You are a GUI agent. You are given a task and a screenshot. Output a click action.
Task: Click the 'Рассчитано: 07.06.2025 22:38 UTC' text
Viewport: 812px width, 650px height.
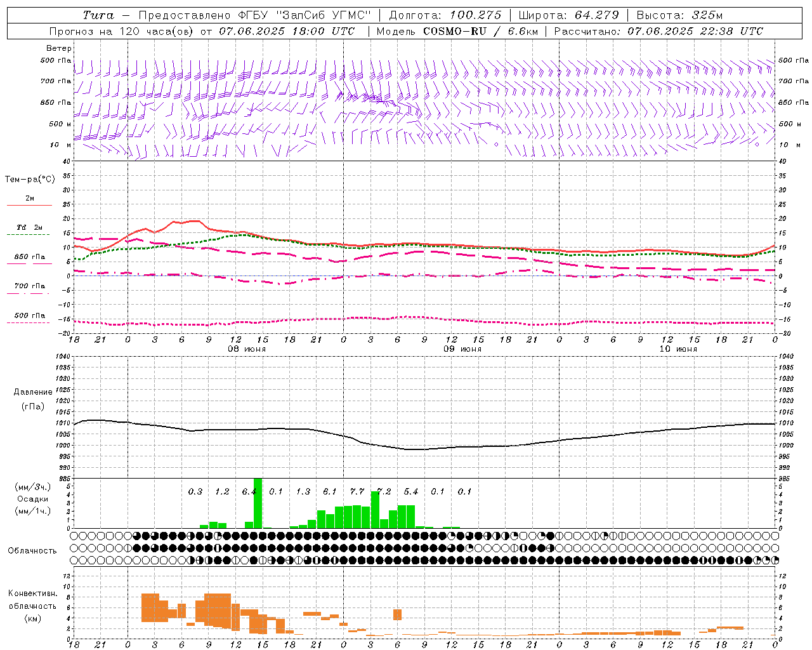(x=658, y=31)
